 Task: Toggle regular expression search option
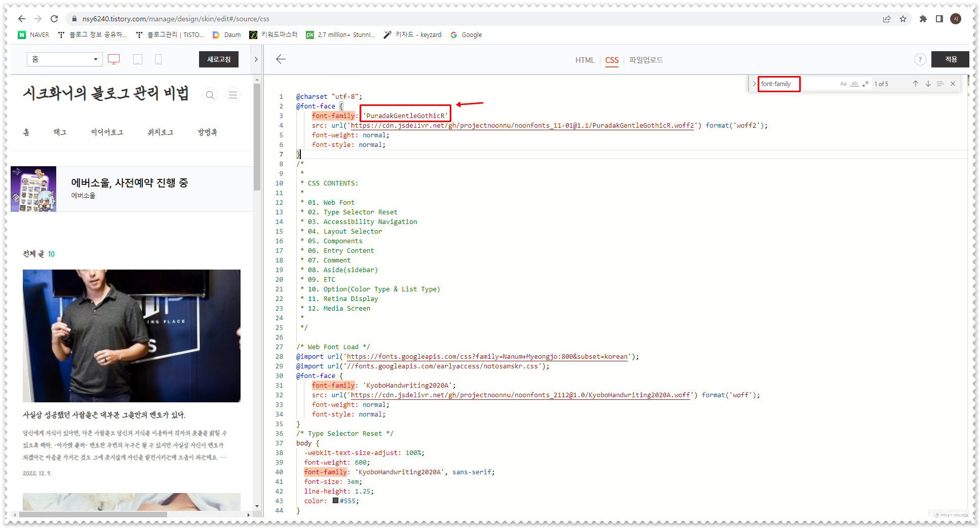coord(866,84)
